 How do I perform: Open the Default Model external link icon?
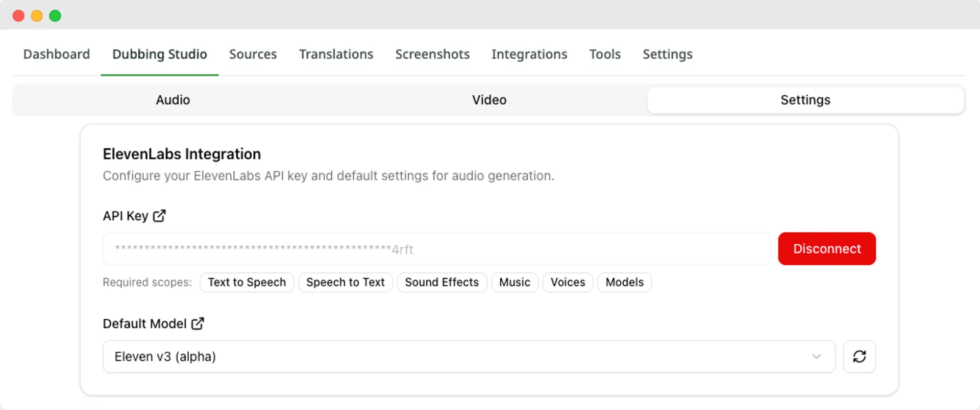198,324
